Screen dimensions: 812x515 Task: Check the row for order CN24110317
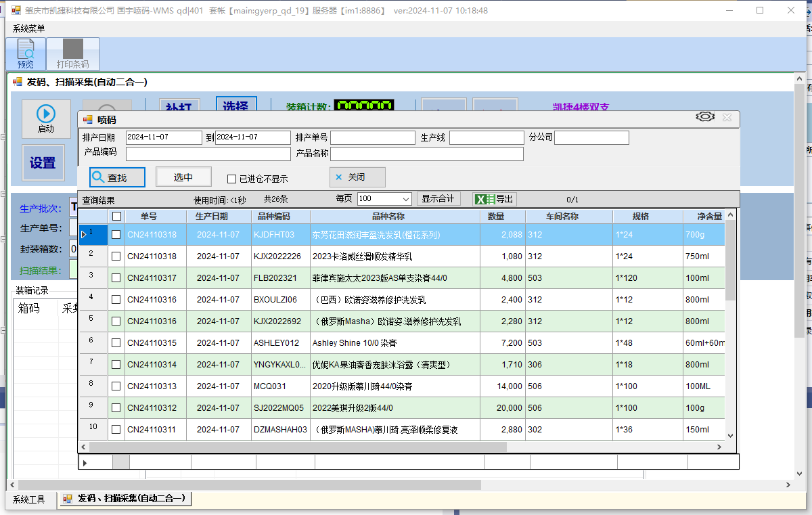click(x=116, y=278)
